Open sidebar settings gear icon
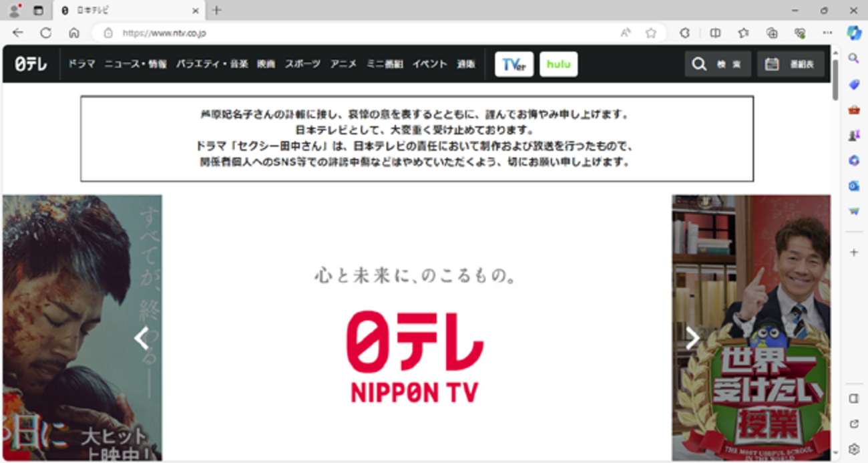 pos(853,449)
